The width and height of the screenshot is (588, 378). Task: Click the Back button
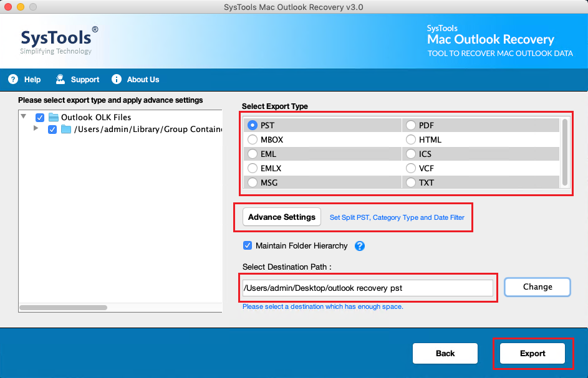tap(445, 353)
